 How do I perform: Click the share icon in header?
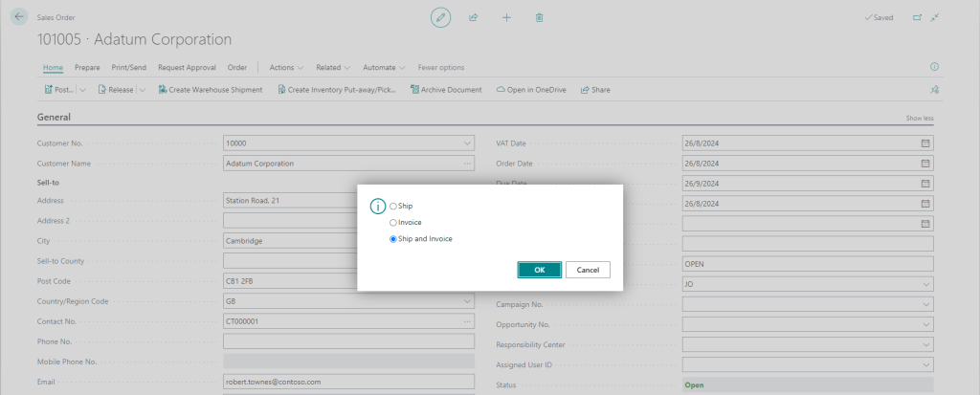point(473,17)
